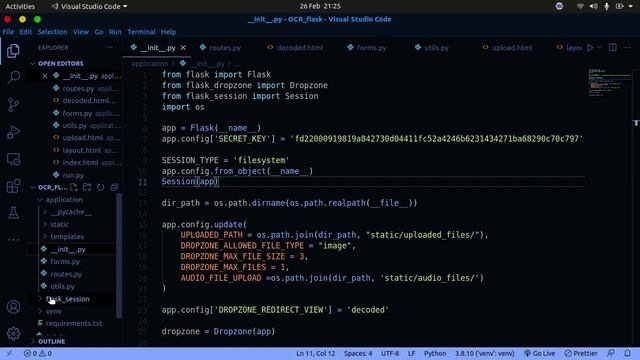
Task: Open forms.py in application folder tree
Action: (x=65, y=262)
